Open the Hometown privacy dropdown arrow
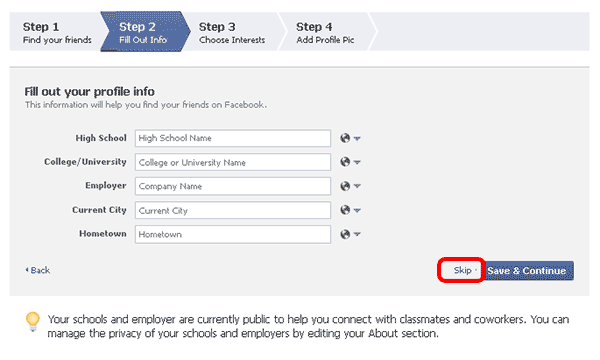 point(357,235)
